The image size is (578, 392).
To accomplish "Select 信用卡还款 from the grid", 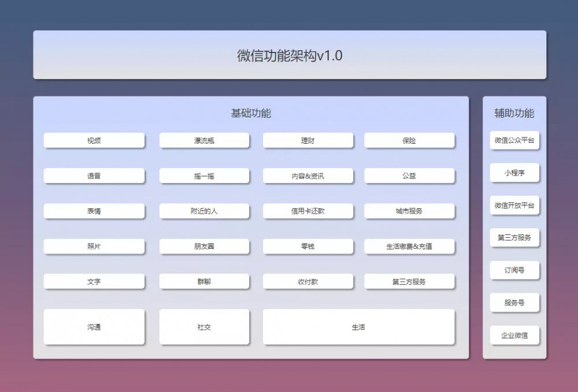I will click(307, 211).
